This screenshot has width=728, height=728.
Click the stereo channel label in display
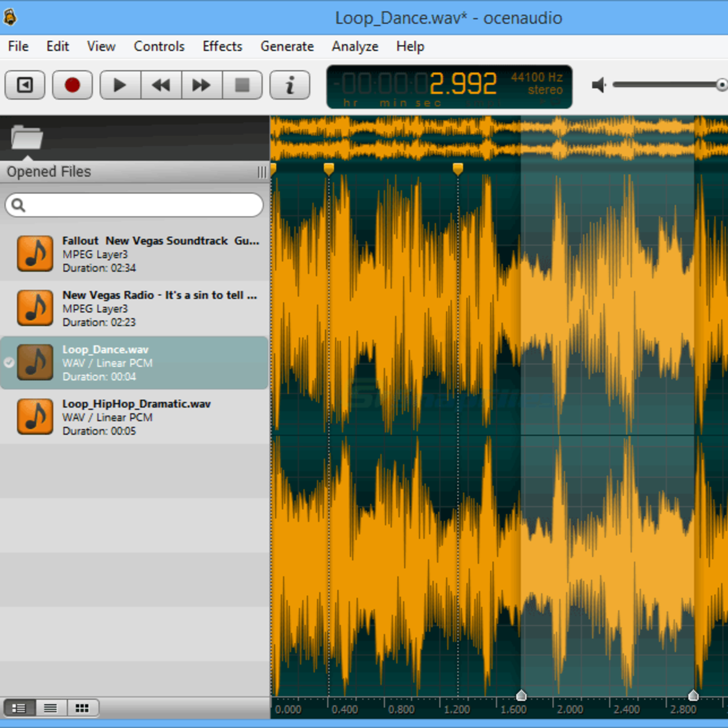pos(545,90)
